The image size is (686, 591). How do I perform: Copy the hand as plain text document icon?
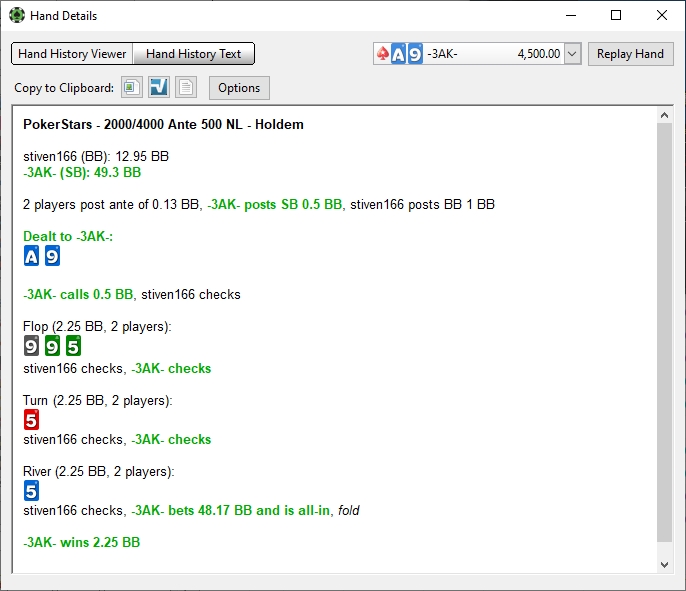(x=186, y=87)
